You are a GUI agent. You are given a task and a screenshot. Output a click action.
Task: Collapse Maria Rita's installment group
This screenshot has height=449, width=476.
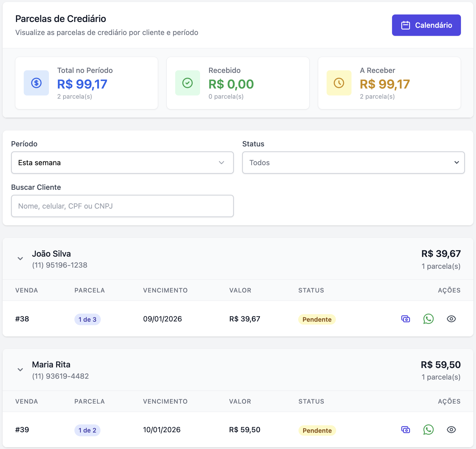(20, 370)
